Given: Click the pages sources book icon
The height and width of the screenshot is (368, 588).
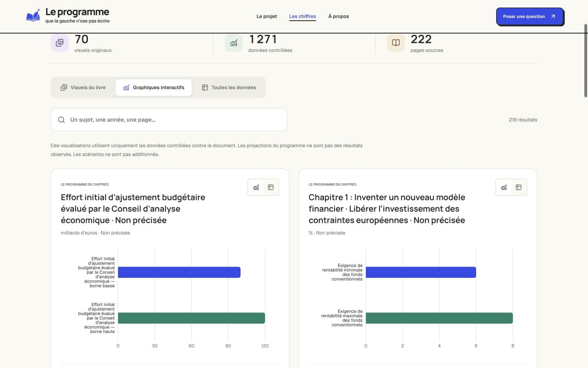Looking at the screenshot, I should click(396, 43).
